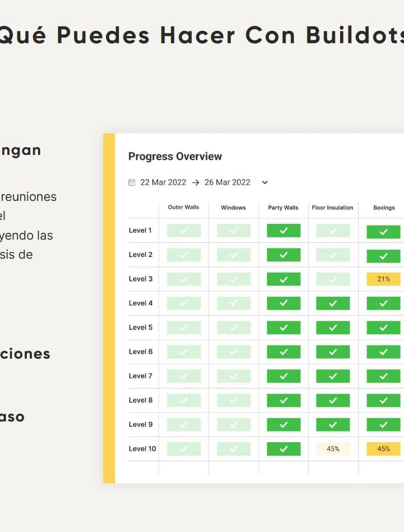Viewport: 404px width, 532px height.
Task: Click Level 3 Windows faded check cell
Action: tap(234, 279)
